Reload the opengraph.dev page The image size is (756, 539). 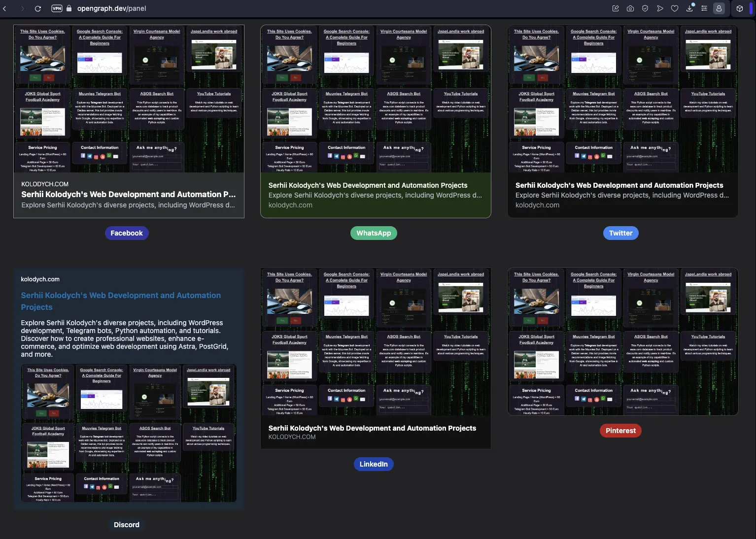point(38,8)
